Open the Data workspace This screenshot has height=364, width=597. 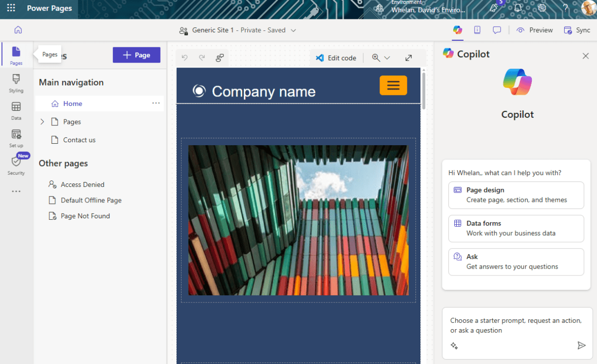16,110
